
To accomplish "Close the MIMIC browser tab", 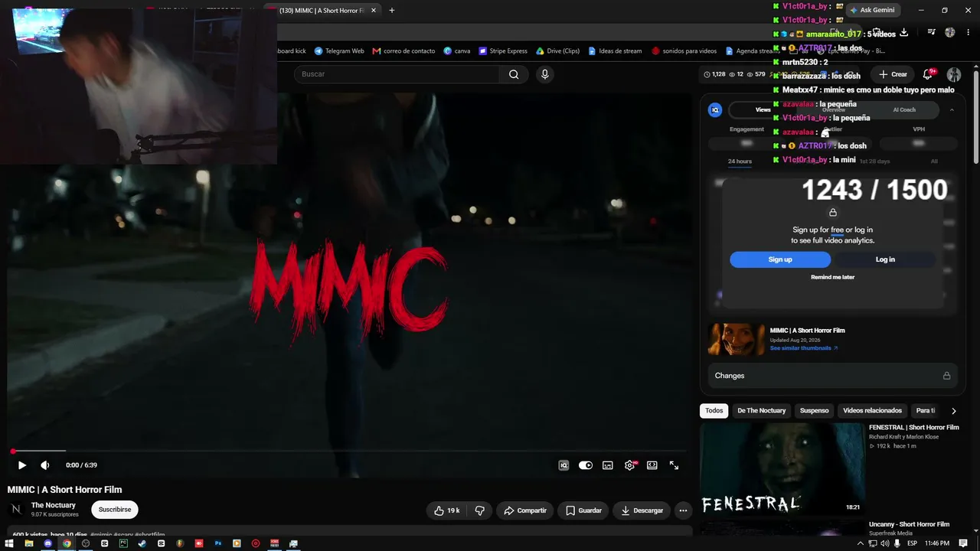I will point(374,11).
